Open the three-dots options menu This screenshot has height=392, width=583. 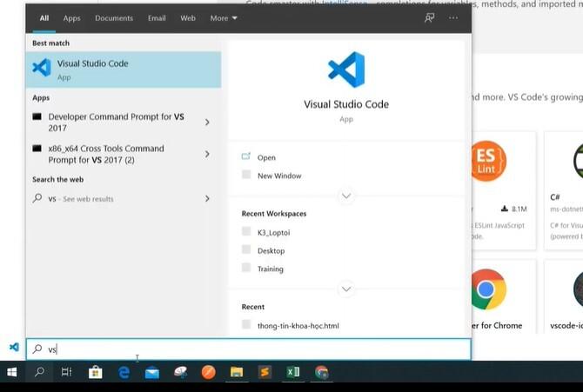(x=453, y=18)
